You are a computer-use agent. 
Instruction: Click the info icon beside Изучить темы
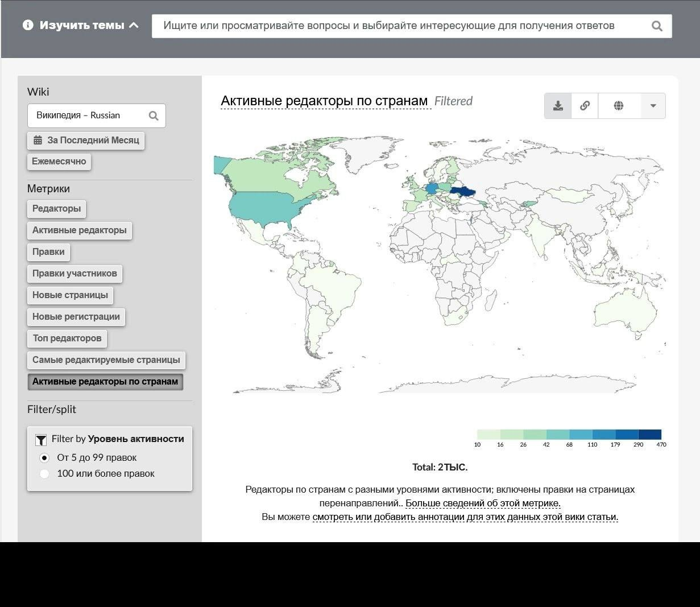click(x=28, y=25)
